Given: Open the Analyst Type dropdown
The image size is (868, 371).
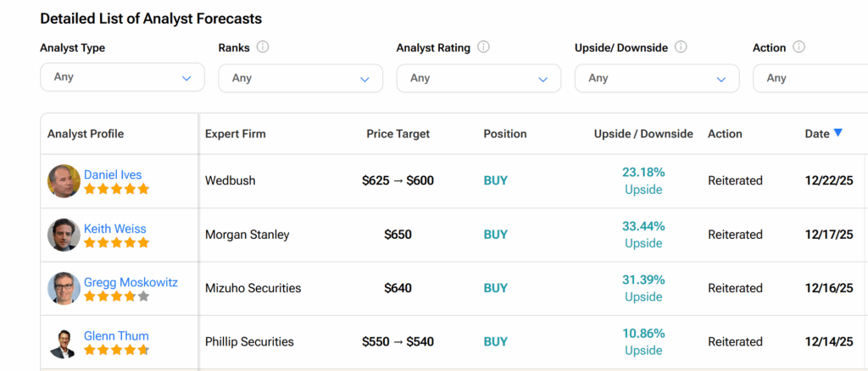Looking at the screenshot, I should pos(122,77).
